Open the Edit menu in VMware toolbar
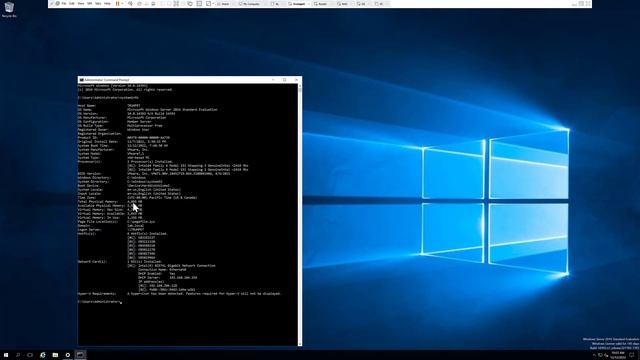Viewport: 640px width, 360px height. click(71, 4)
